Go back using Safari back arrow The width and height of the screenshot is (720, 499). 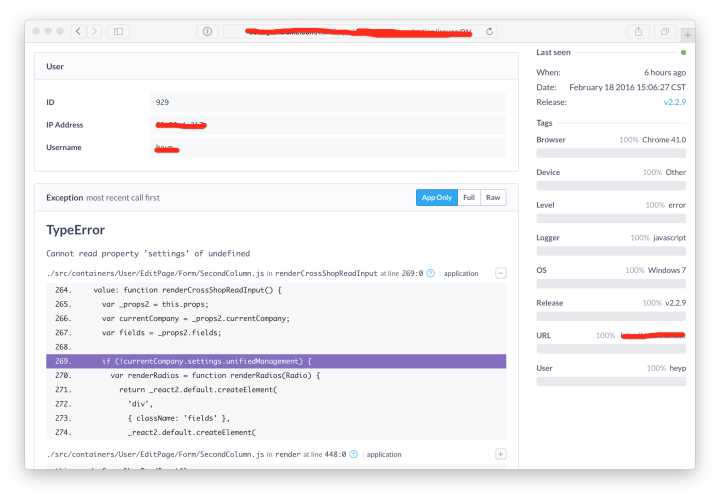pos(78,31)
